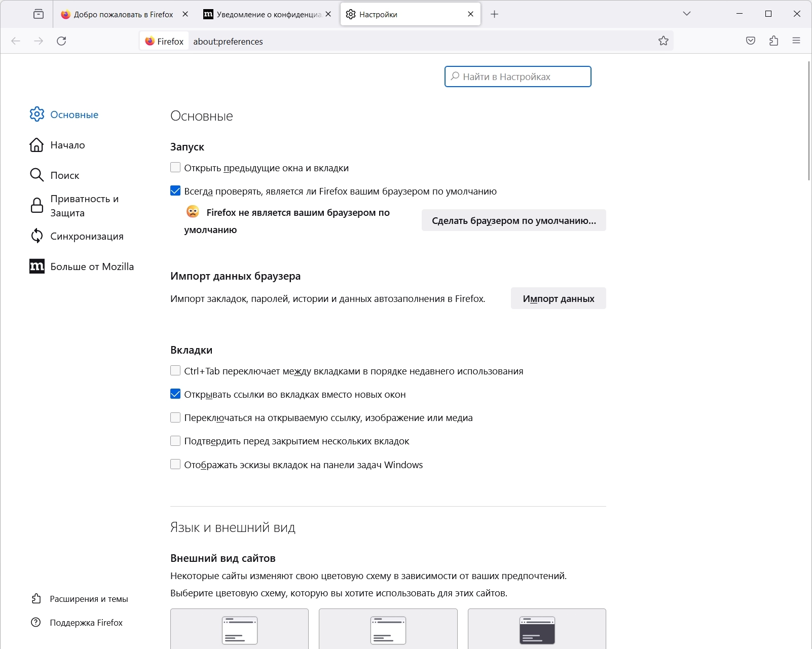This screenshot has width=812, height=649.
Task: Bookmark this page with the star icon
Action: [663, 41]
